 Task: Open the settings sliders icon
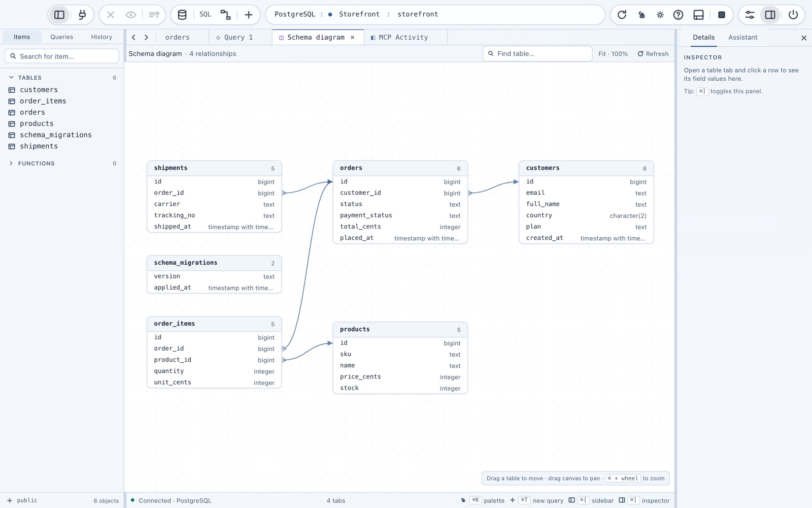[x=750, y=15]
